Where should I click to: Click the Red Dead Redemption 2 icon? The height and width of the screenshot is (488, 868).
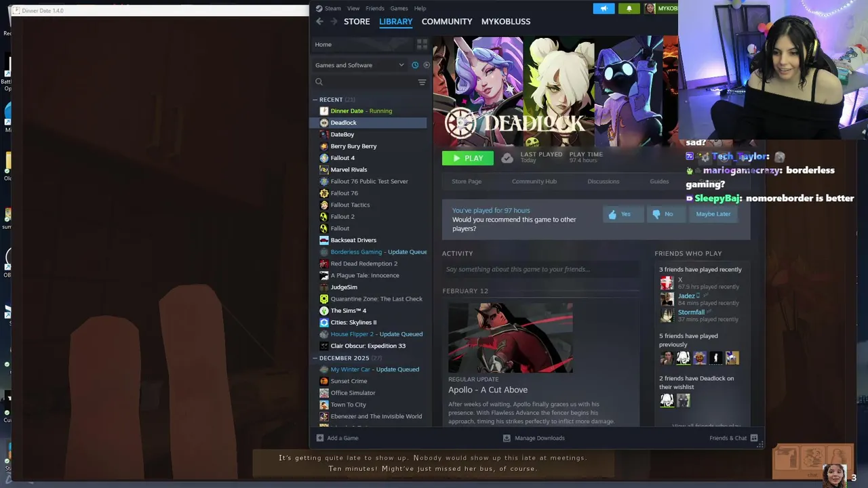tap(324, 264)
